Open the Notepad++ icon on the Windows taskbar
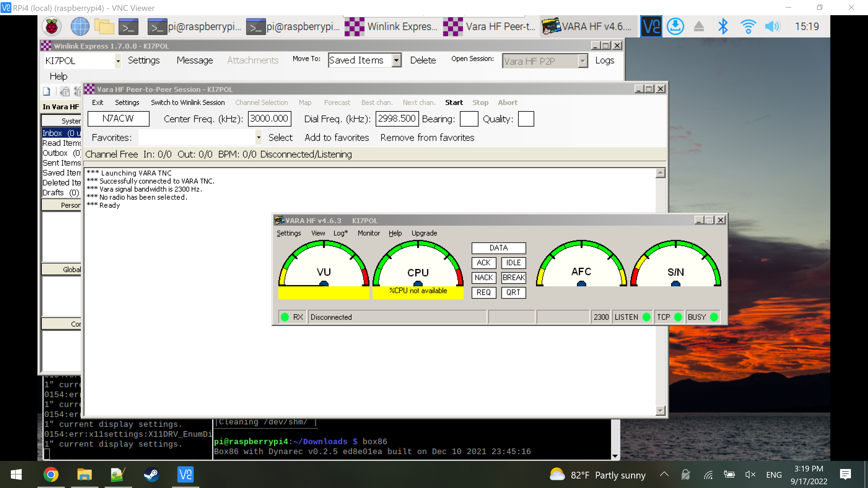868x488 pixels. pos(118,474)
